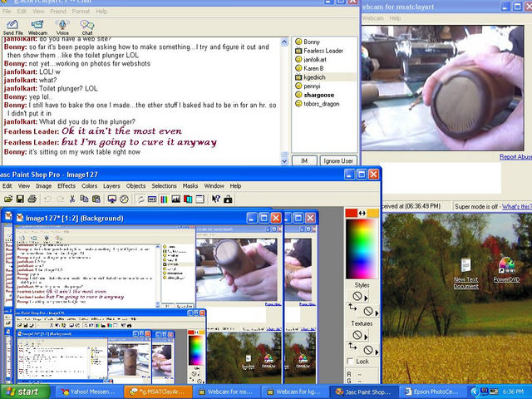
Task: Switch to Epson PhotoCe... taskbar button
Action: 431,392
